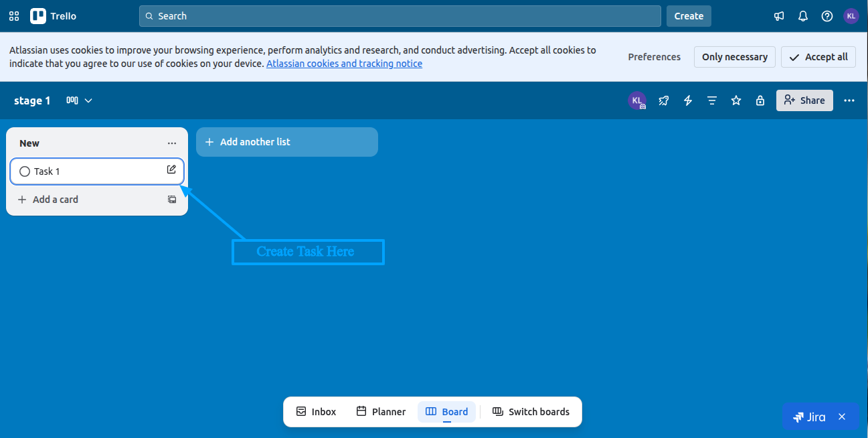
Task: Mark Task 1 complete using its circle
Action: pos(25,171)
